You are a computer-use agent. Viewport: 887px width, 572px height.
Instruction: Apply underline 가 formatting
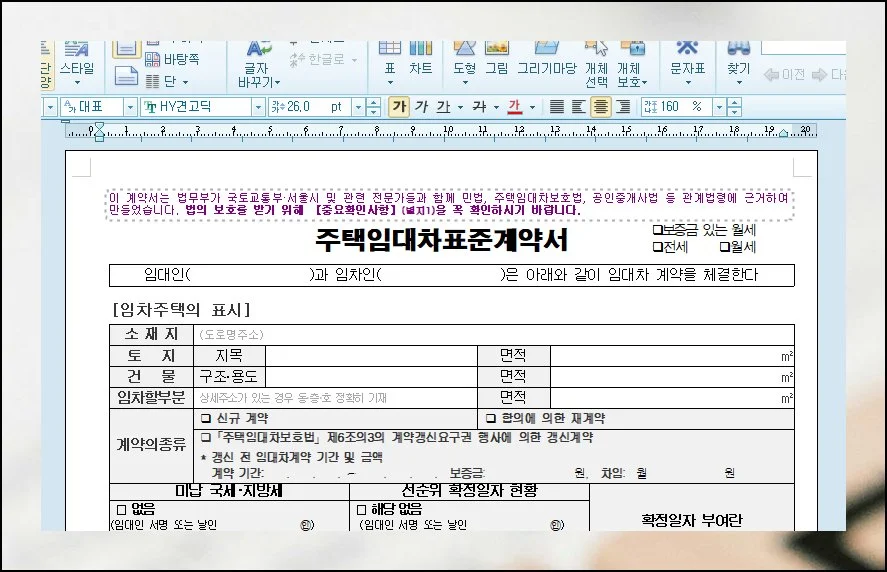(x=443, y=107)
